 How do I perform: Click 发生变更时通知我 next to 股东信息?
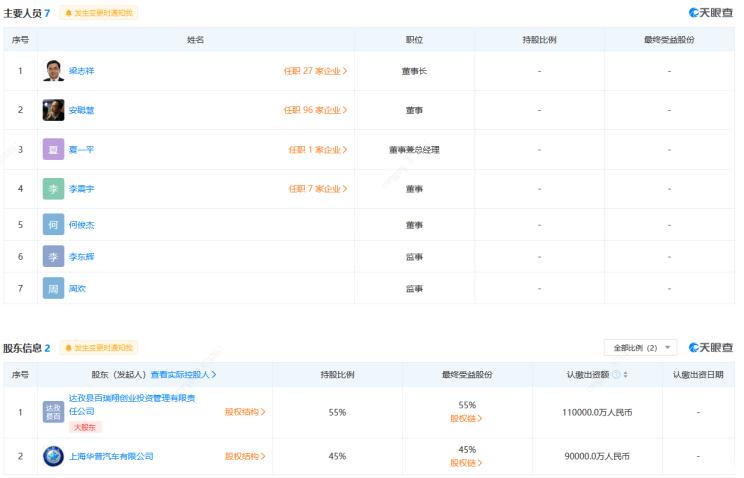(x=98, y=348)
